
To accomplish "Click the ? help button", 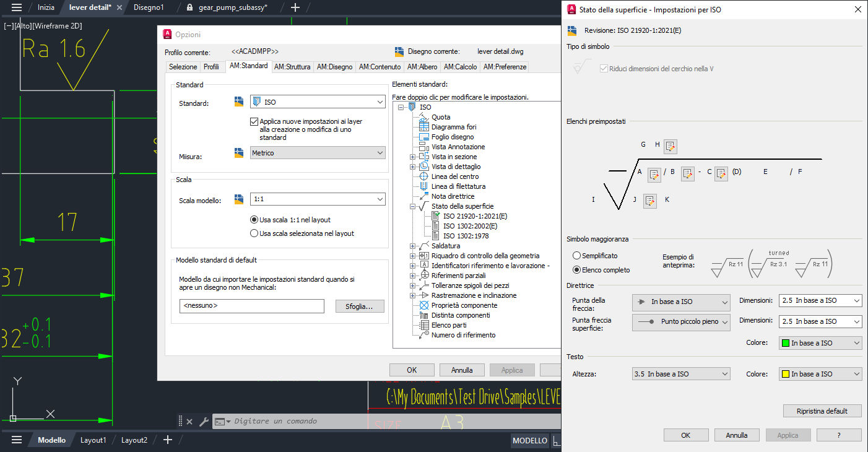I will [x=839, y=435].
